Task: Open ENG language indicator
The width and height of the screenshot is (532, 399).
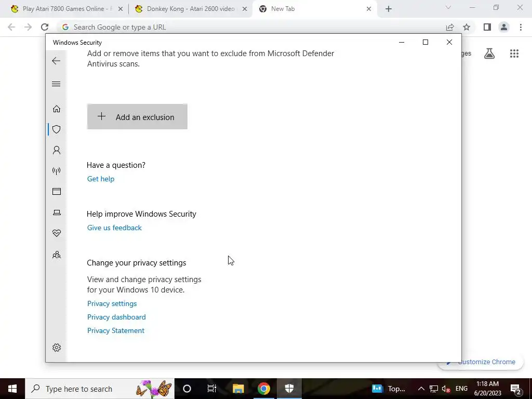Action: pyautogui.click(x=461, y=389)
